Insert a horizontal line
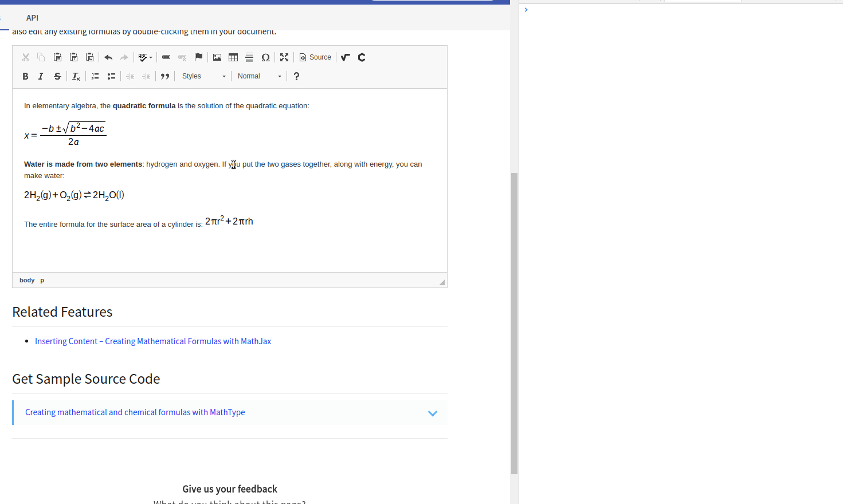843x504 pixels. click(249, 57)
